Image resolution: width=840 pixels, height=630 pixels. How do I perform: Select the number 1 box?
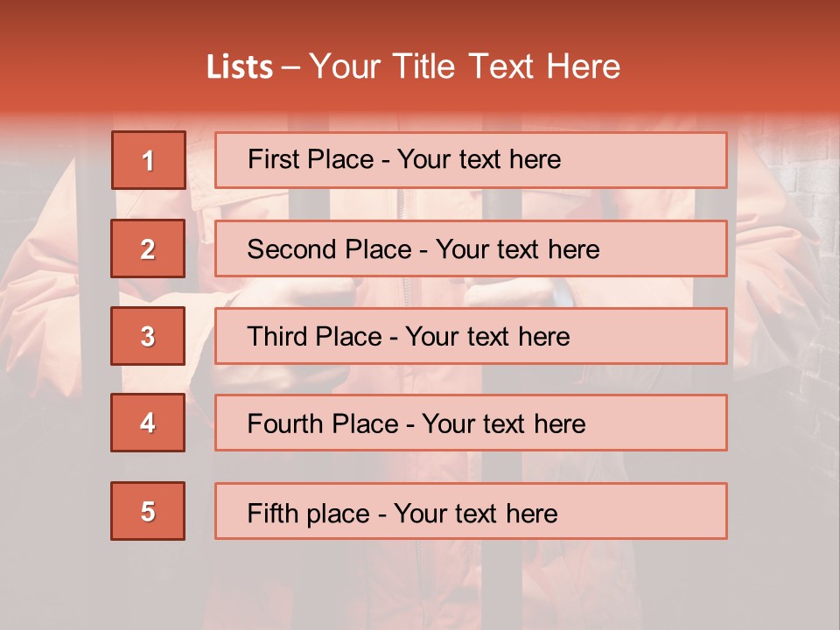click(149, 160)
